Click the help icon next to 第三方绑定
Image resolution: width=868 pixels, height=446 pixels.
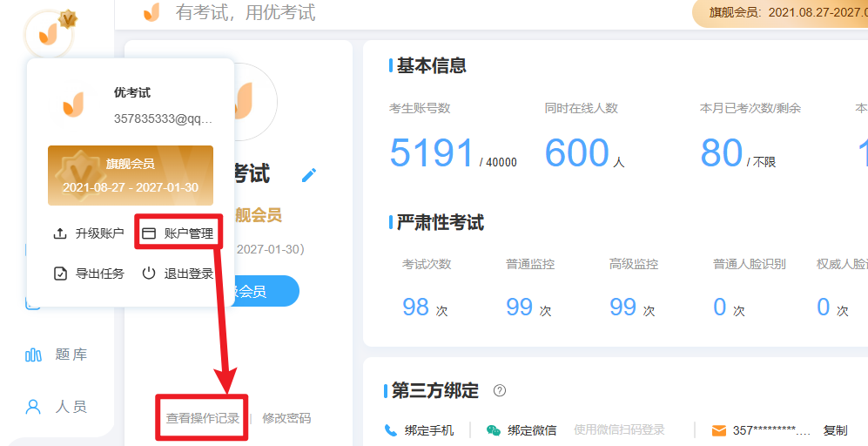[500, 390]
